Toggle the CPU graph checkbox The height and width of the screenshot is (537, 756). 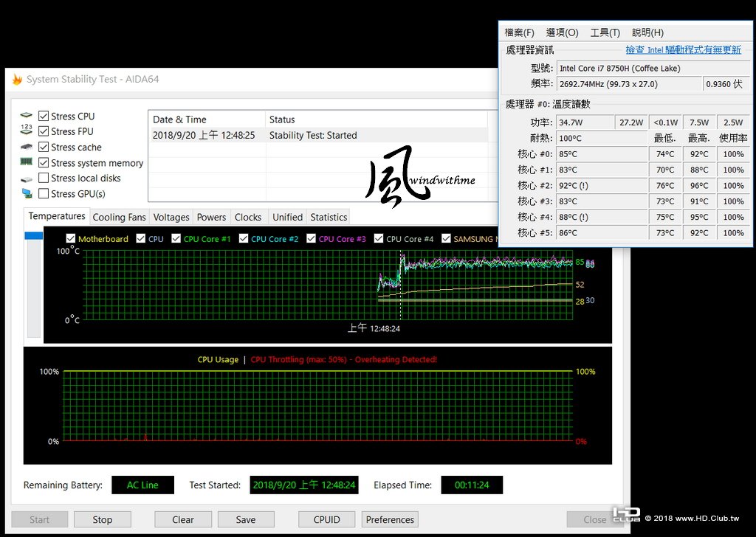141,238
